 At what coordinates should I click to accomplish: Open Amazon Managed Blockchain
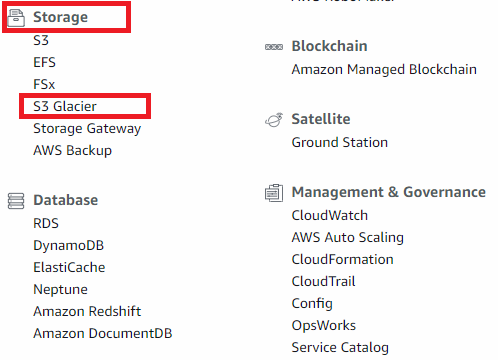tap(384, 70)
